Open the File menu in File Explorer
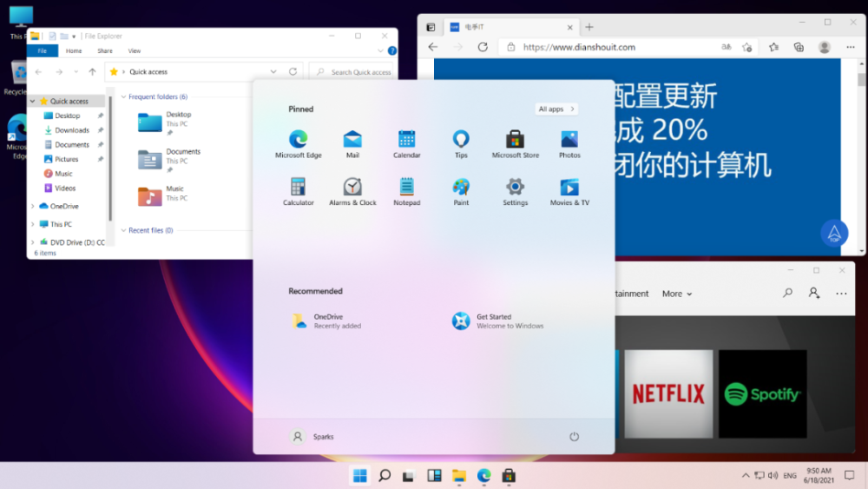868x489 pixels. 43,51
